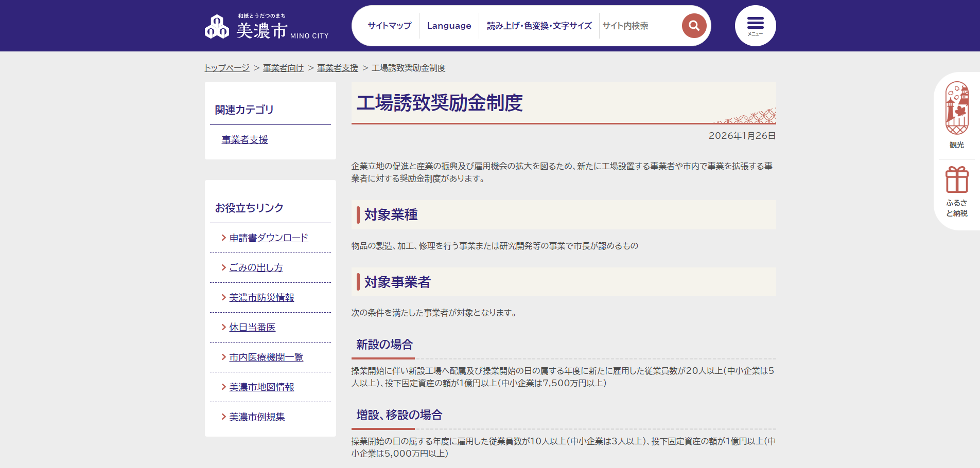Open サイトマップ in the header

tap(390, 26)
